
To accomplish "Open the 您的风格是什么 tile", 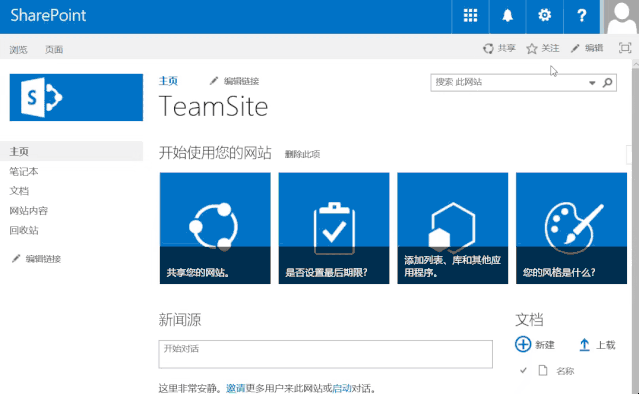I will click(x=571, y=228).
